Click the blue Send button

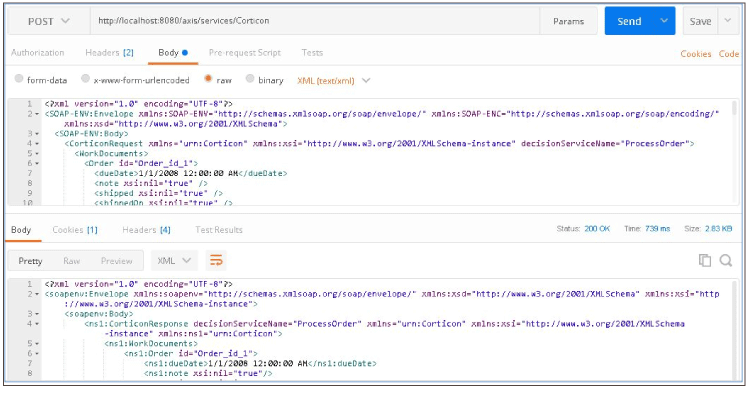[x=629, y=21]
